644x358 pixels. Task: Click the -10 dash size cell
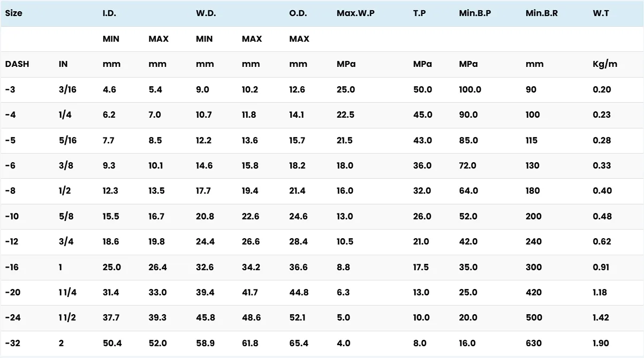click(12, 216)
